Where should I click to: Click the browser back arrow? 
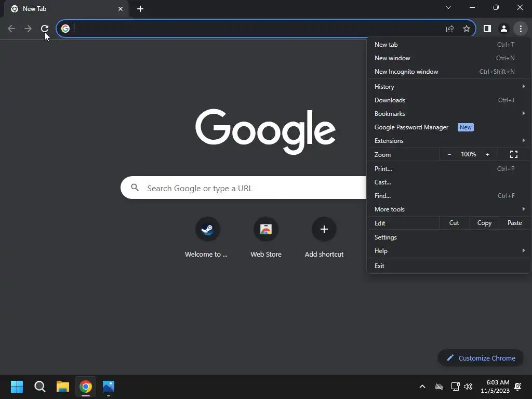pos(11,29)
